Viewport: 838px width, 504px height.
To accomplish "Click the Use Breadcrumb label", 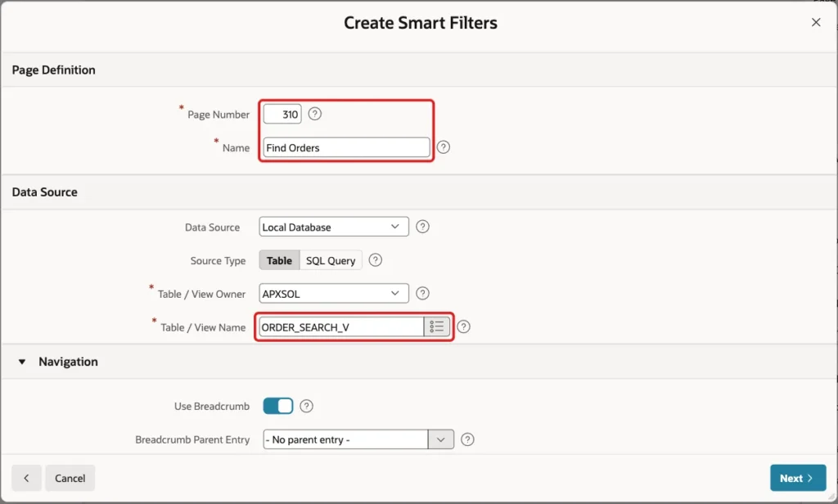I will click(x=212, y=406).
